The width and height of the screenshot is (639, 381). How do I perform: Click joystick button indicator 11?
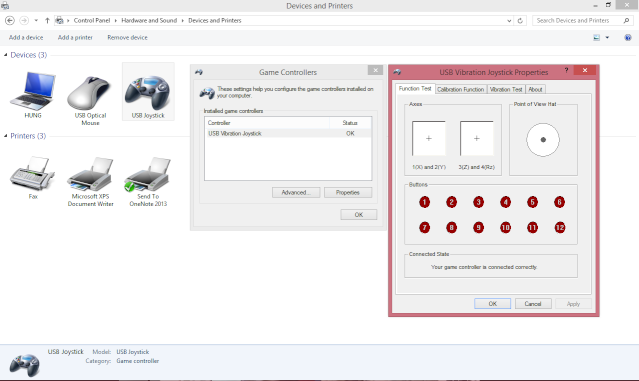(x=532, y=227)
